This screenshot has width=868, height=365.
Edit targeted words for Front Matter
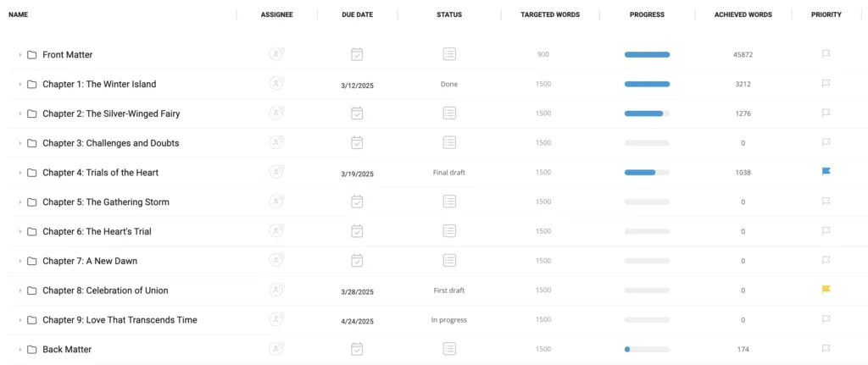(x=543, y=54)
